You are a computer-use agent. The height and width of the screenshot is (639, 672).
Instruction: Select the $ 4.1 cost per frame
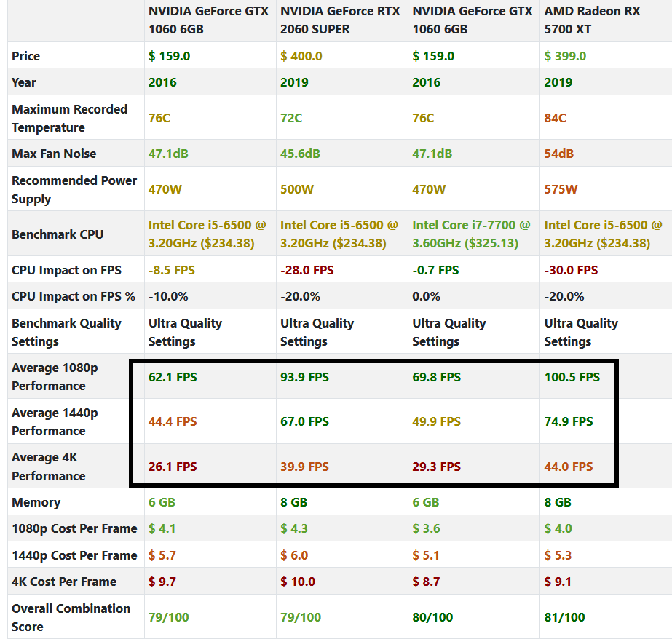162,528
